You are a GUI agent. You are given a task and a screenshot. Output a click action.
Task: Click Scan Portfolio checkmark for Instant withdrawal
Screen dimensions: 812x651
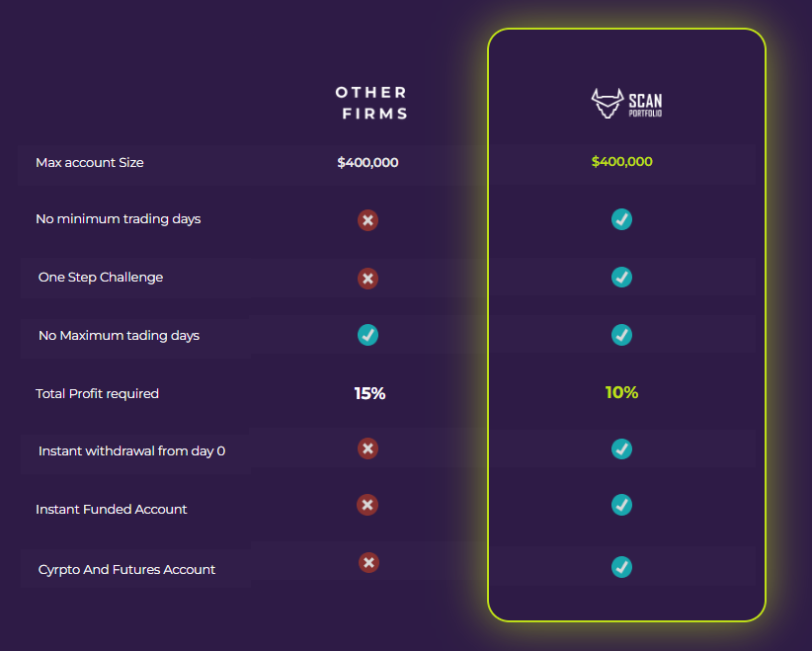tap(621, 449)
